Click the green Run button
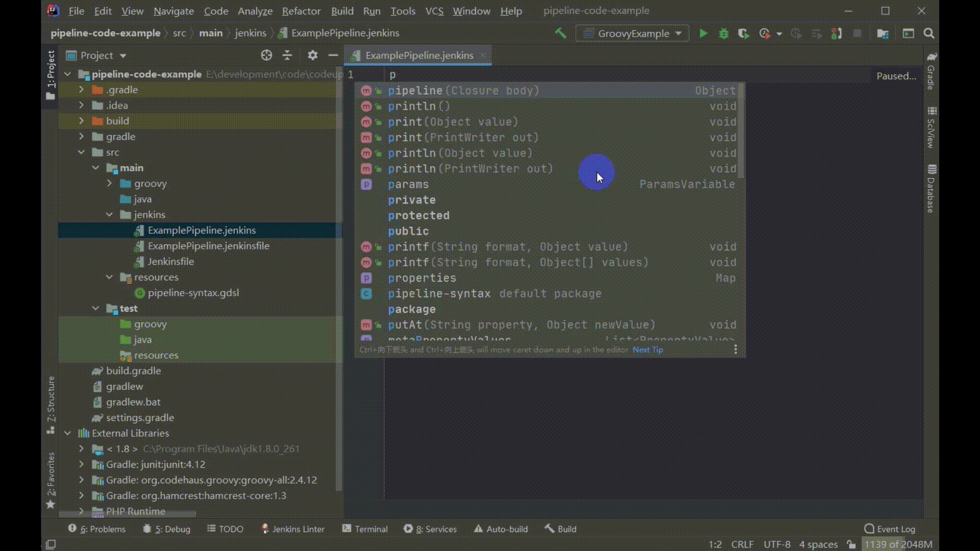The width and height of the screenshot is (980, 551). click(703, 34)
